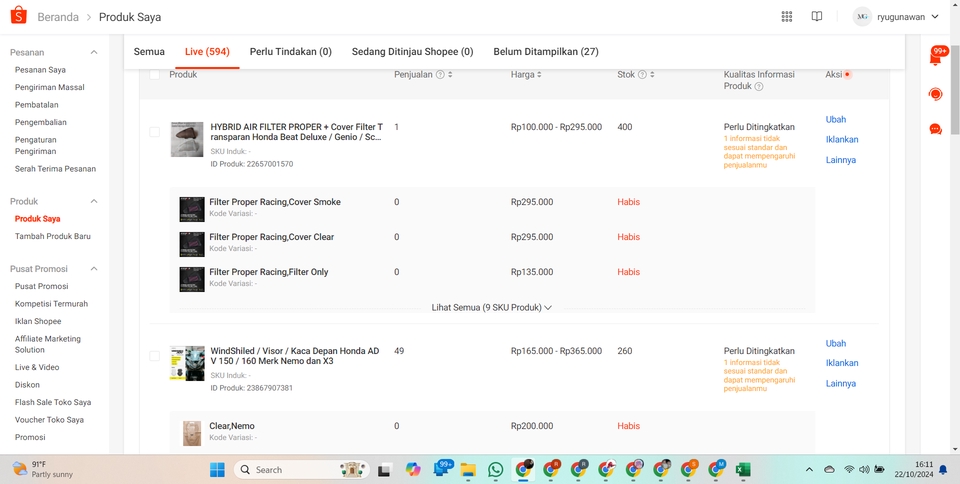Sort the list by Harga arrows
The image size is (960, 484).
pos(539,75)
